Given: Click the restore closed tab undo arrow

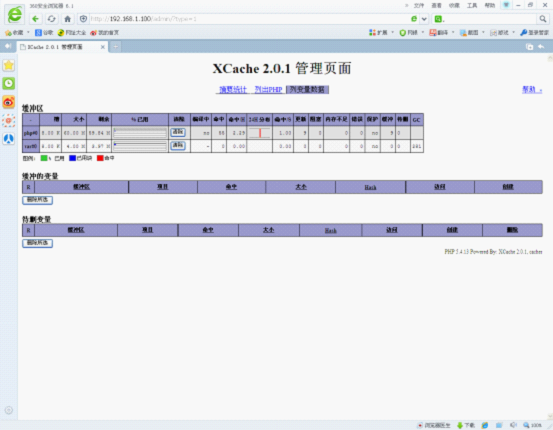Looking at the screenshot, I should 541,47.
